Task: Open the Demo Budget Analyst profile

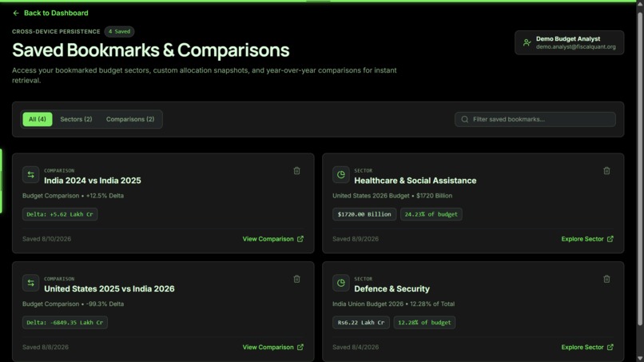Action: (x=569, y=42)
